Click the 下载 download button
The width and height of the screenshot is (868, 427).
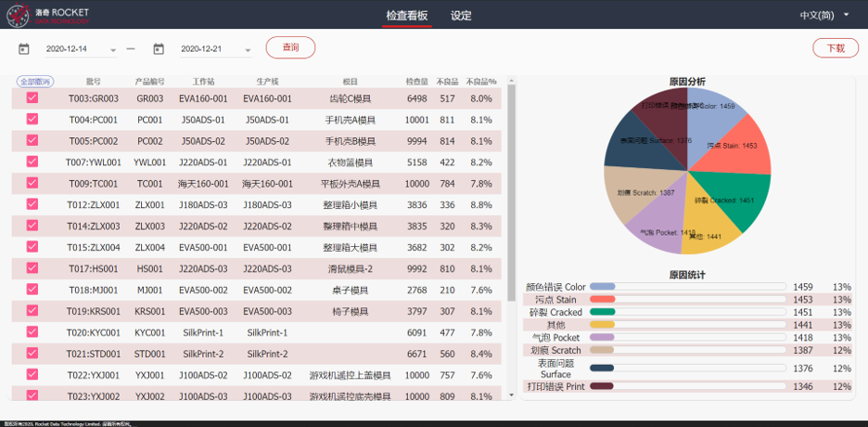[835, 48]
